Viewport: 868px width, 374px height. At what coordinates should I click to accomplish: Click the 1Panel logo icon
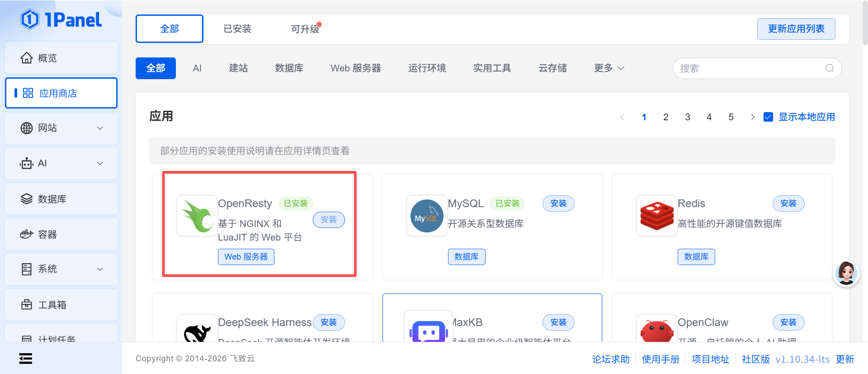tap(30, 19)
